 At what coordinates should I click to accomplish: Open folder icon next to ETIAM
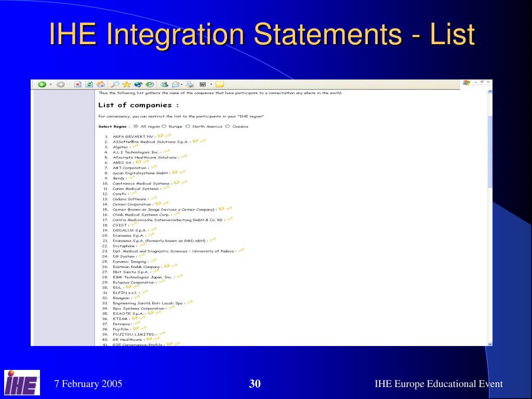click(135, 318)
